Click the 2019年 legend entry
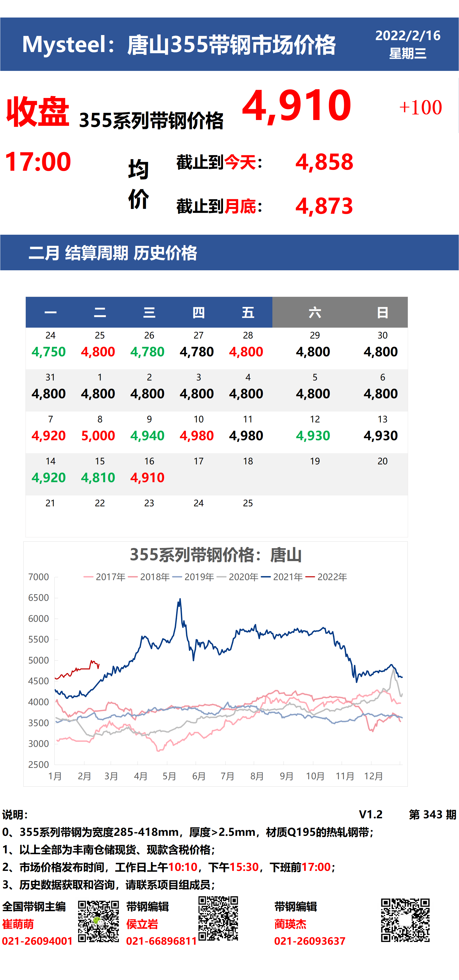 pos(193,577)
